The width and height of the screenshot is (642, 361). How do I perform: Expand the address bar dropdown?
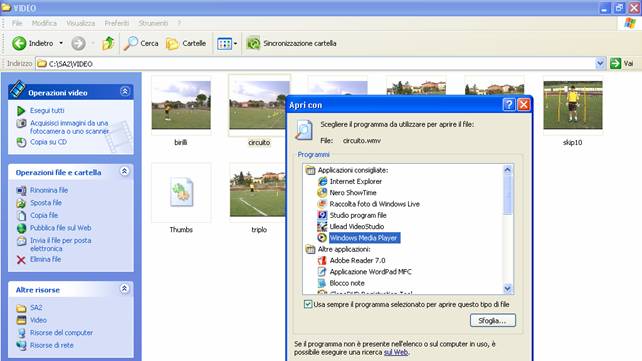600,63
